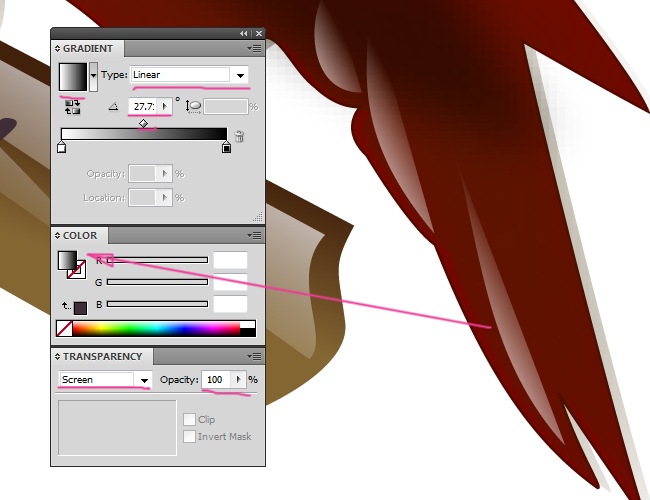Screen dimensions: 650x500
Task: Select the white gradient stop on the left
Action: [61, 148]
